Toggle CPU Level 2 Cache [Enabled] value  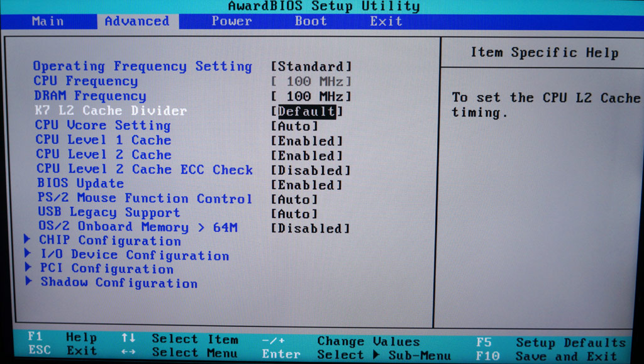pyautogui.click(x=306, y=155)
